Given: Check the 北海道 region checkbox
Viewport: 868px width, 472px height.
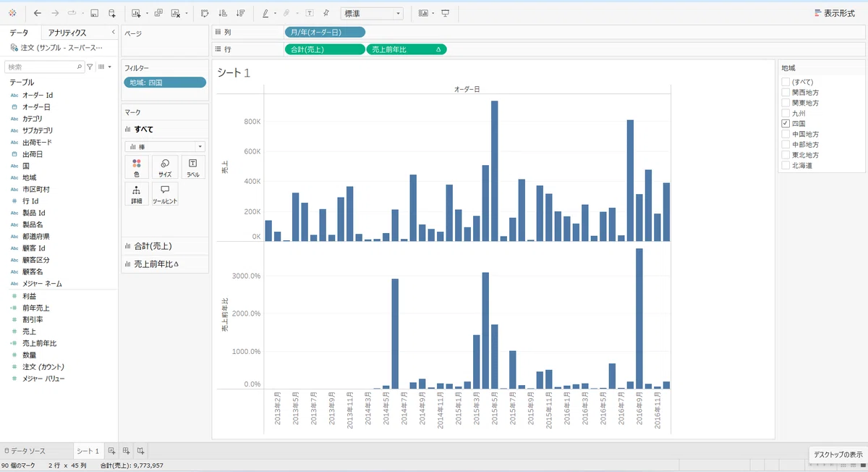Looking at the screenshot, I should click(786, 165).
